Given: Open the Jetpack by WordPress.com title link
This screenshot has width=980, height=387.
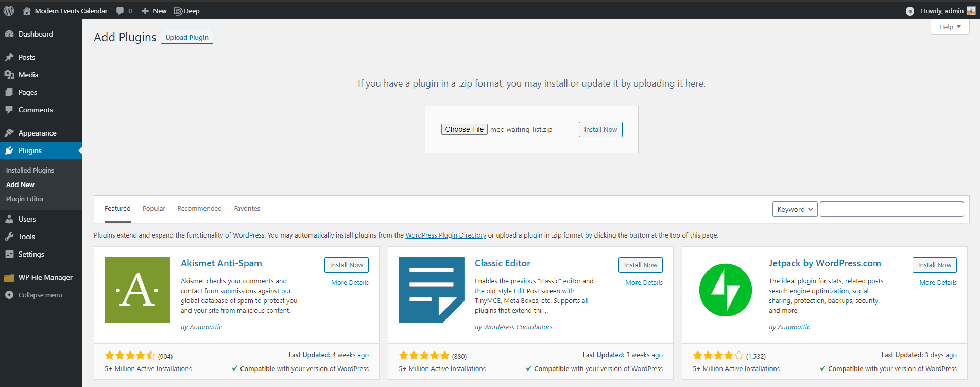Looking at the screenshot, I should click(x=824, y=263).
